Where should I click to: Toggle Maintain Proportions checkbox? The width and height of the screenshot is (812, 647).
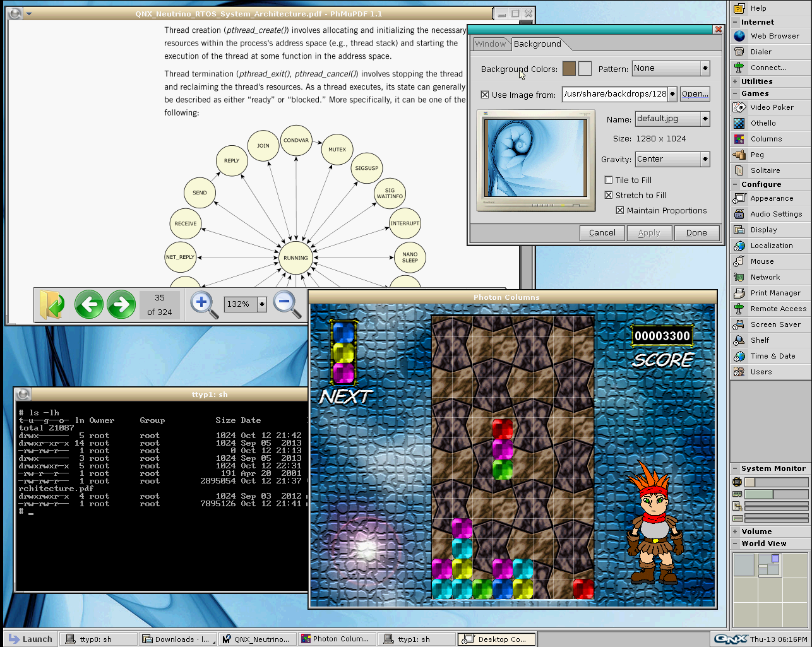tap(620, 210)
